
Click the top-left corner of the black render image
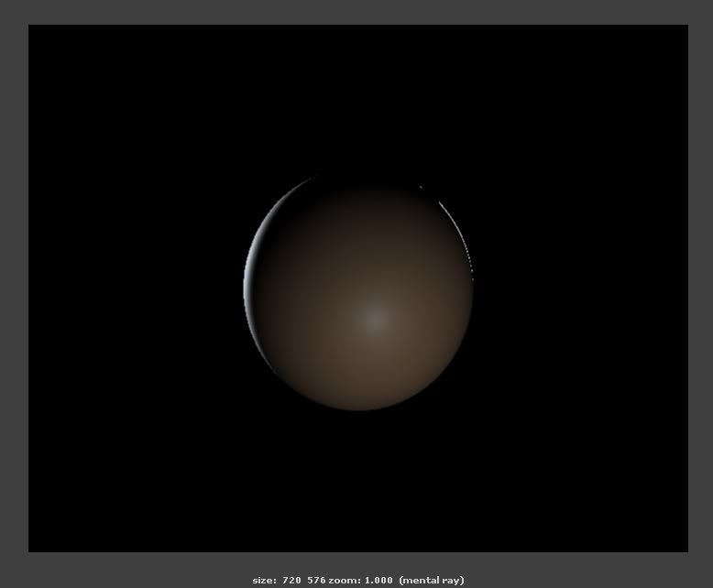click(x=30, y=27)
